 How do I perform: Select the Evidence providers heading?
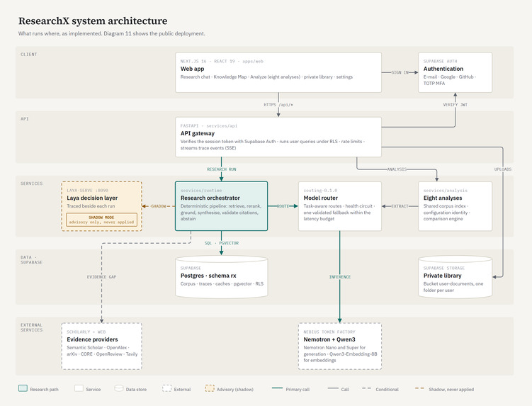tap(92, 339)
